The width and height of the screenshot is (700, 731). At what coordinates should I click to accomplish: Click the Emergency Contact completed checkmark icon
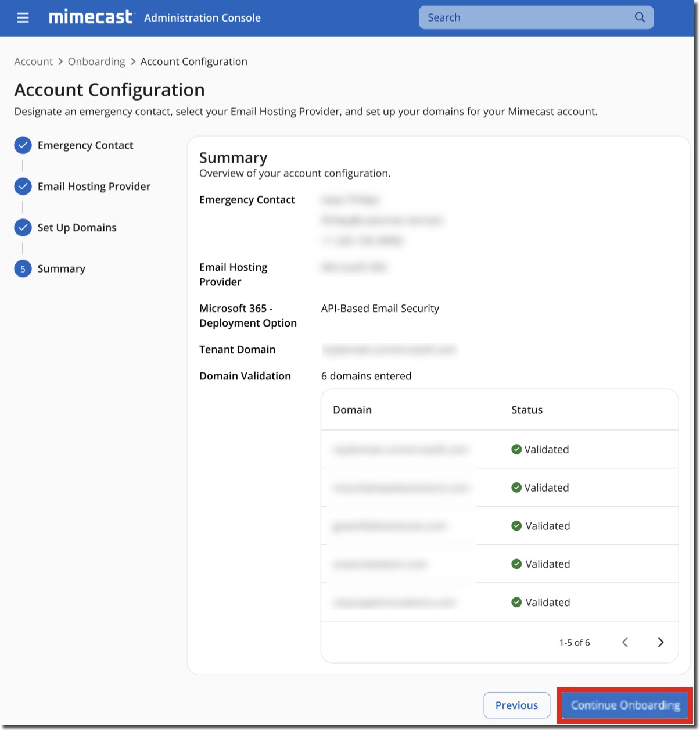(x=23, y=145)
